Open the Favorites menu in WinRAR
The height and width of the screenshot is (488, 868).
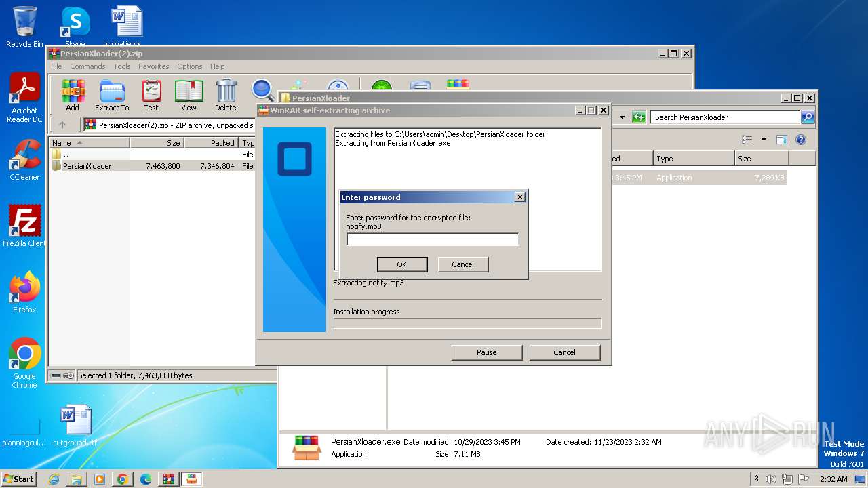[x=154, y=66]
